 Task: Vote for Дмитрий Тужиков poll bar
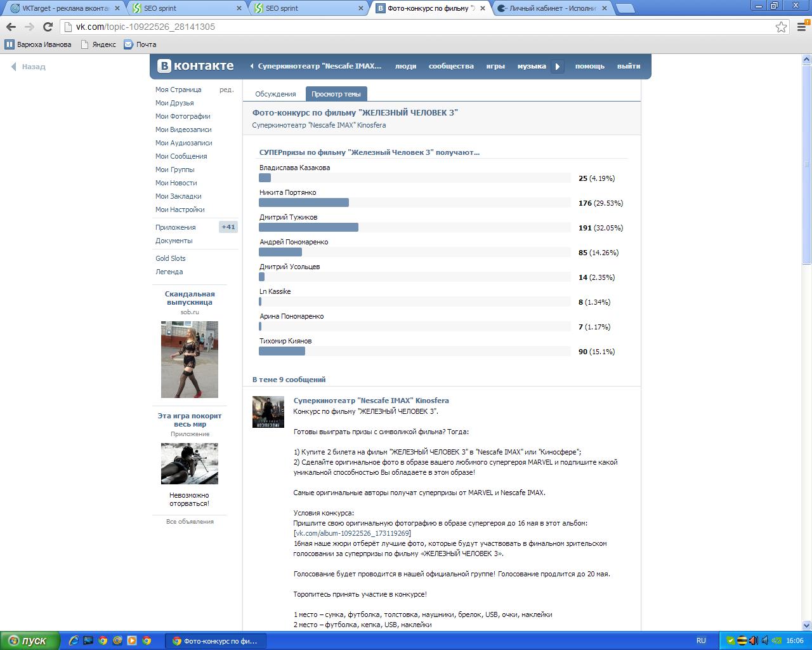click(415, 227)
